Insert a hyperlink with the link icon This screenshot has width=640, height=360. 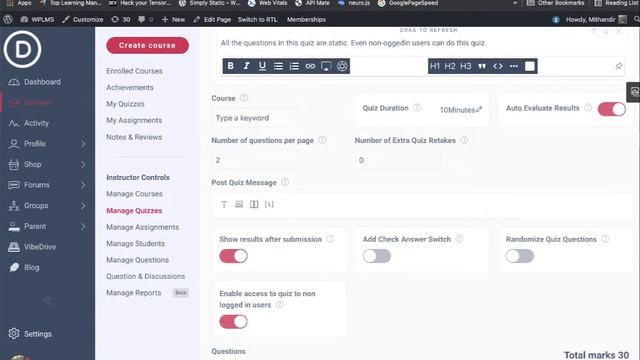(310, 66)
